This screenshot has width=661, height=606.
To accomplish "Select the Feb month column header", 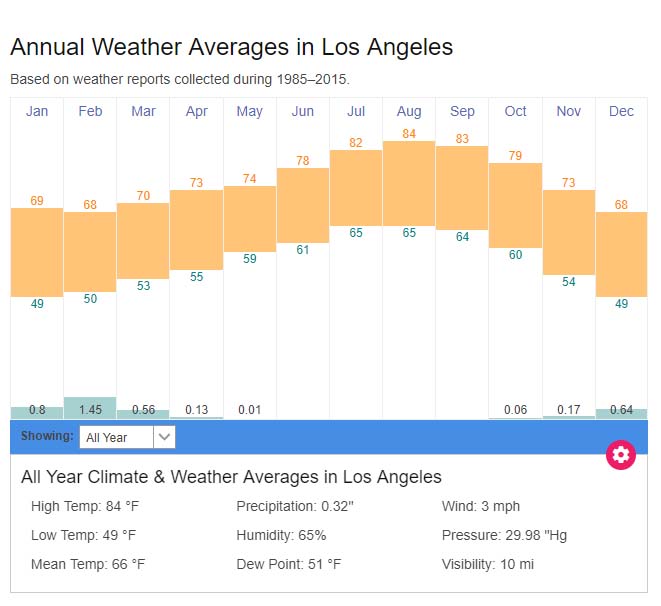I will pos(90,111).
